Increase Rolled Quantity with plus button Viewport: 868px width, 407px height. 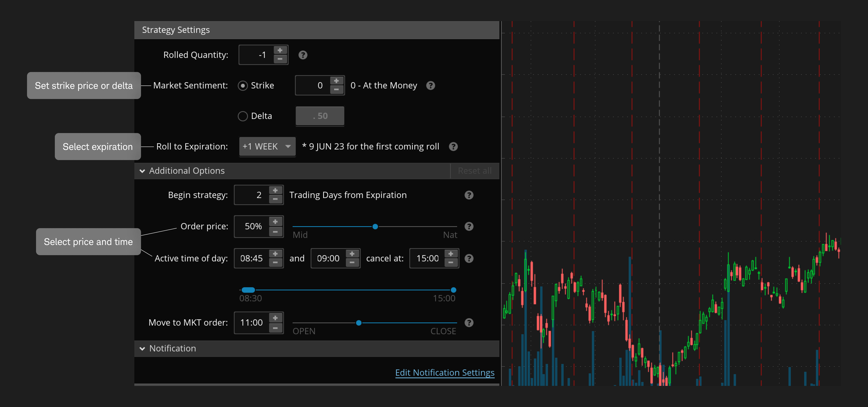[x=280, y=50]
